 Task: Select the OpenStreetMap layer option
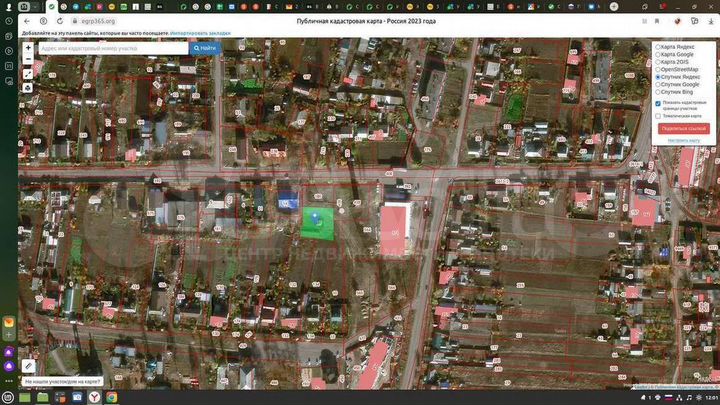[x=657, y=69]
